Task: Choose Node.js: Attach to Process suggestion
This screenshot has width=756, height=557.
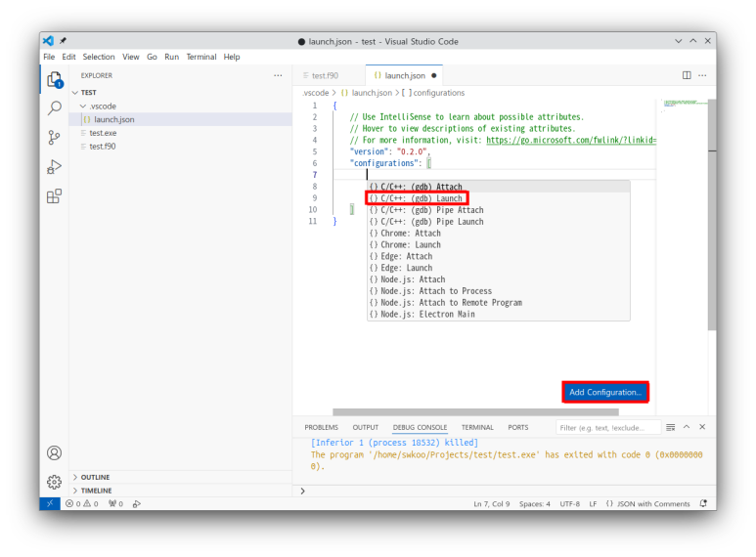Action: coord(499,291)
